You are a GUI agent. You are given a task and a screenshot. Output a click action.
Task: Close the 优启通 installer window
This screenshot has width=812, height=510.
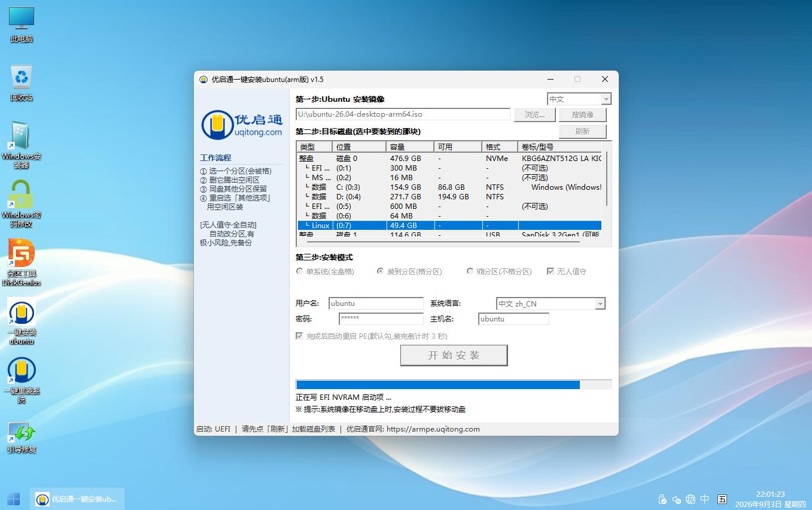[605, 79]
